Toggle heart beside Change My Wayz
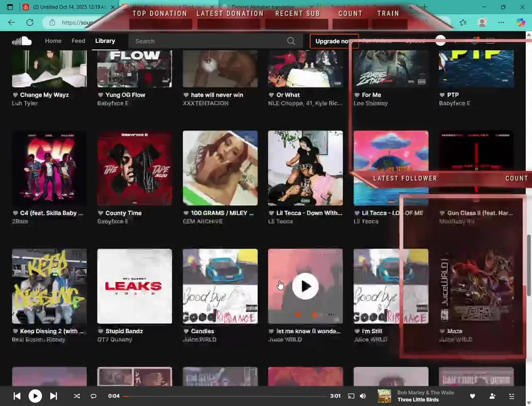This screenshot has height=406, width=532. 15,95
